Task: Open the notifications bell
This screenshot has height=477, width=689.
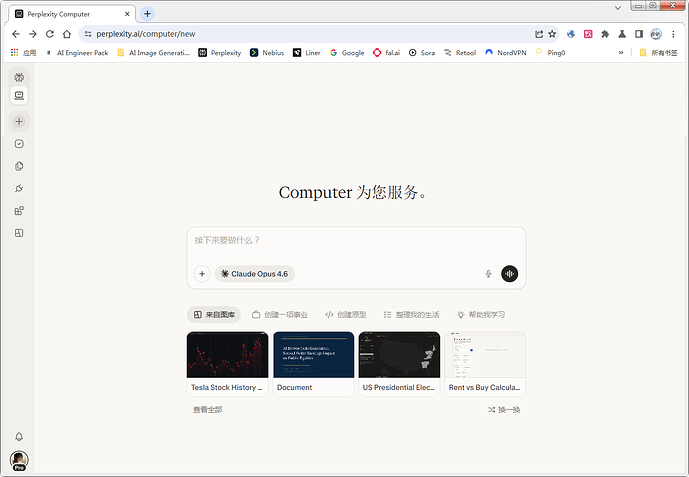Action: point(19,436)
